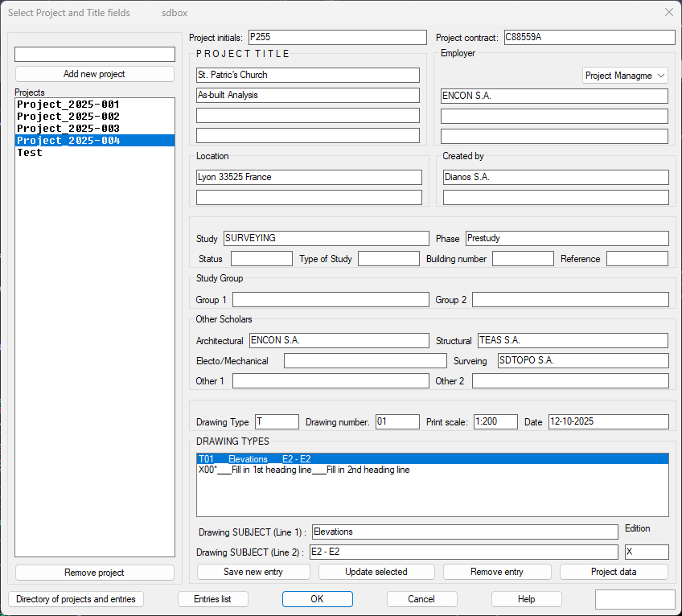The image size is (682, 616).
Task: Click the Project initials field P255
Action: click(x=338, y=38)
